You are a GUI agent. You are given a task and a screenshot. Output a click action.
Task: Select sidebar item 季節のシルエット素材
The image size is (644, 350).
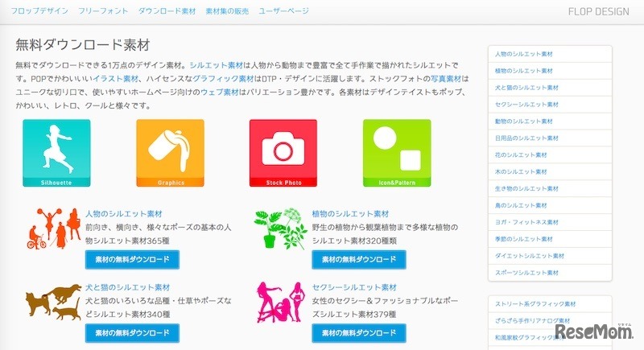tap(550, 239)
